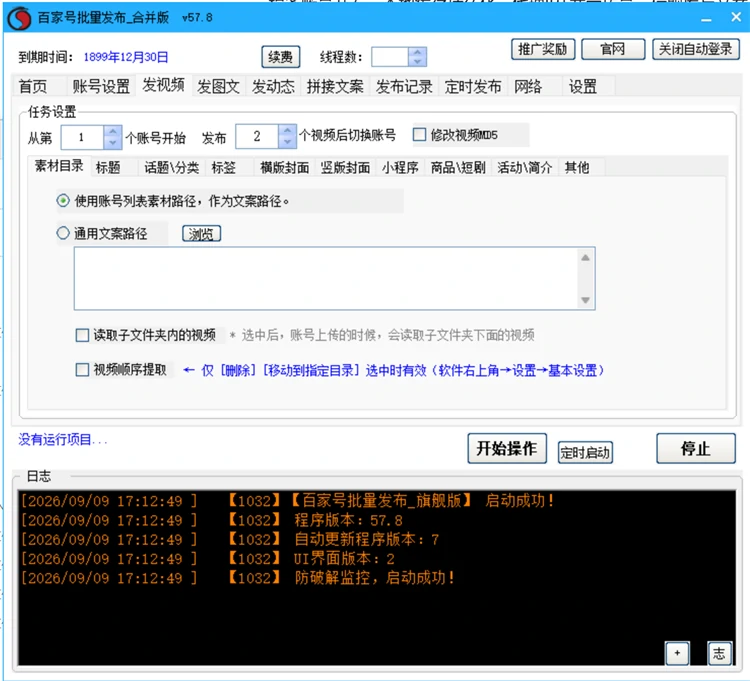Image resolution: width=750 pixels, height=681 pixels.
Task: Click the 线程数 input field
Action: [x=390, y=57]
